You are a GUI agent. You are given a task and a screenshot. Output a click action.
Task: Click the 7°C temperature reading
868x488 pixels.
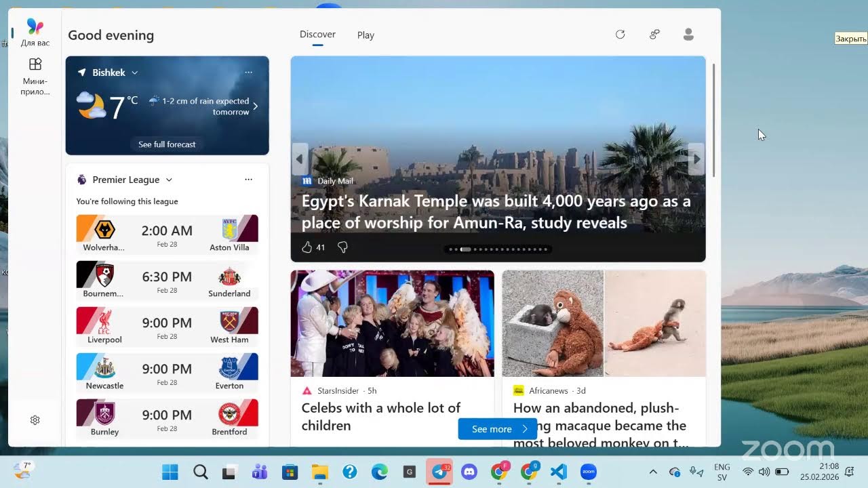pos(123,107)
